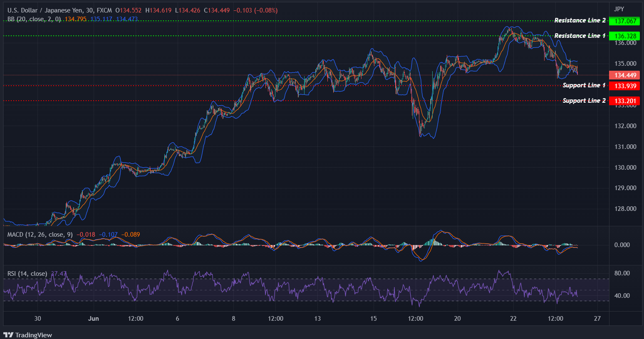Select the JPY currency label on price scale
Screen dimensions: 644x339
(x=619, y=8)
